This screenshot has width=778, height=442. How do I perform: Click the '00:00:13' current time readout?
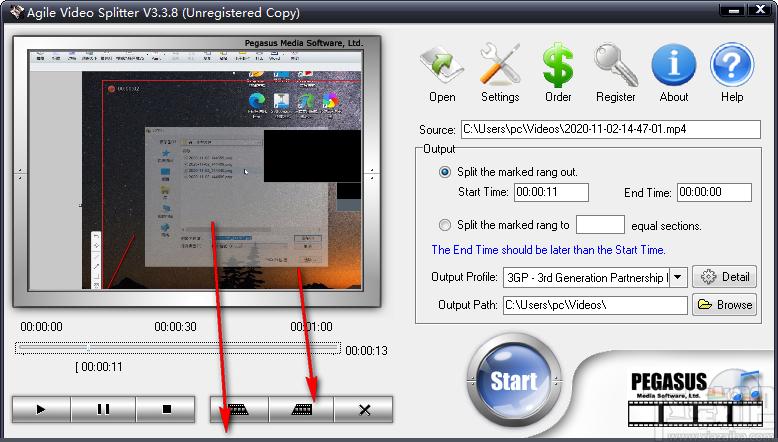pyautogui.click(x=366, y=351)
